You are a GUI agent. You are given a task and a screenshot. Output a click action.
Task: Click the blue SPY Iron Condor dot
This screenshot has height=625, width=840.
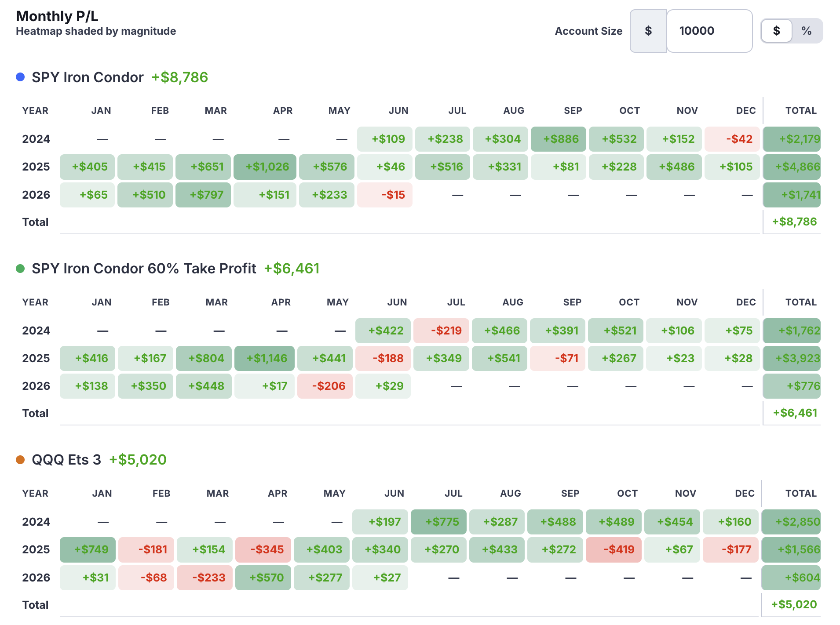20,77
